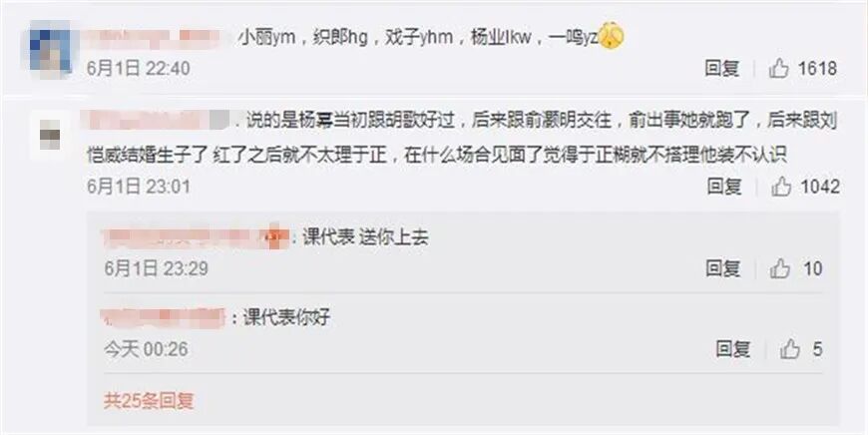
Task: Reply to the 课代表 送你上去 comment
Action: click(x=723, y=269)
